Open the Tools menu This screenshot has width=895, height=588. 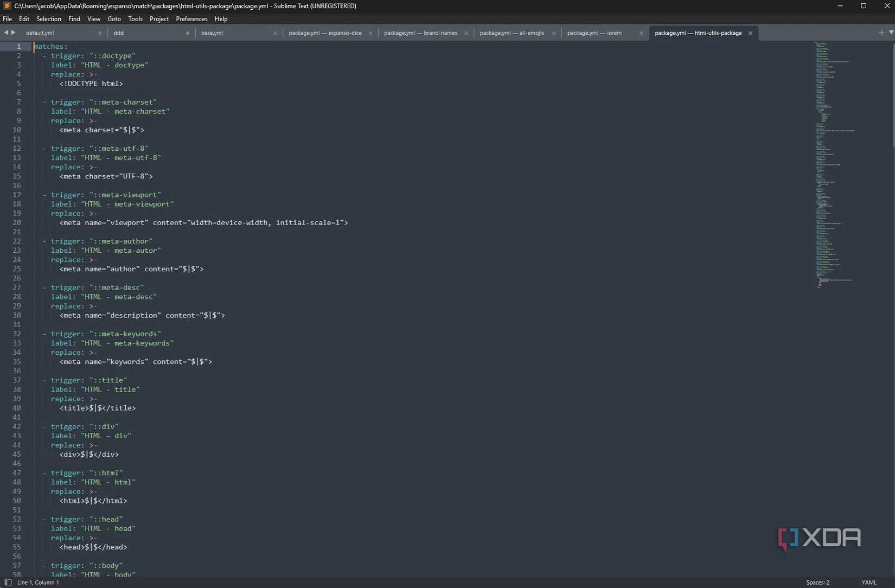[135, 18]
